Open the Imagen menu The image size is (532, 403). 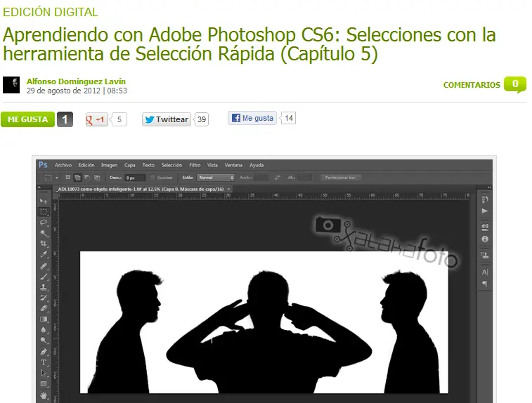[109, 165]
